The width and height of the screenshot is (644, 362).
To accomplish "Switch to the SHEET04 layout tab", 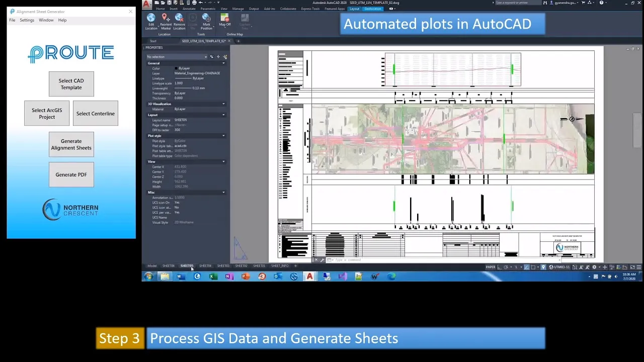I will click(205, 266).
